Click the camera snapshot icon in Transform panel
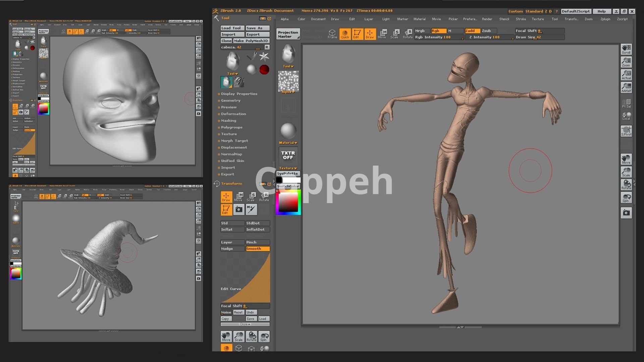The height and width of the screenshot is (362, 644). (238, 209)
